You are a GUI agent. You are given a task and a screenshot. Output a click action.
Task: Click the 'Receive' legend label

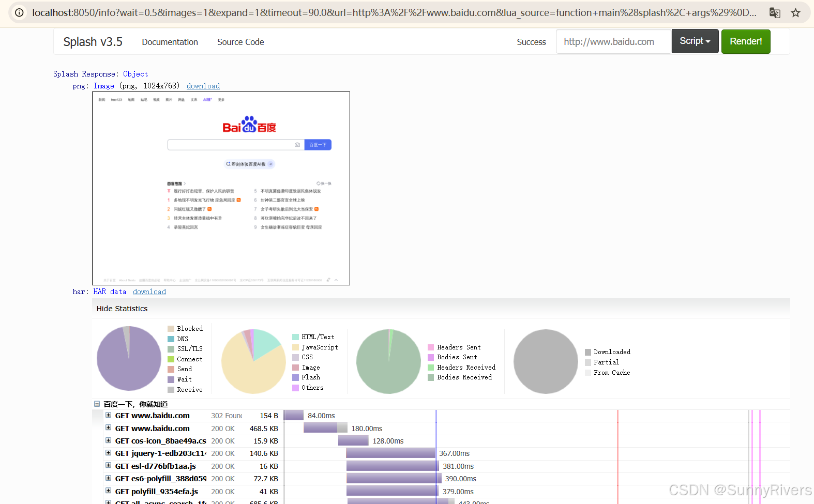point(190,390)
